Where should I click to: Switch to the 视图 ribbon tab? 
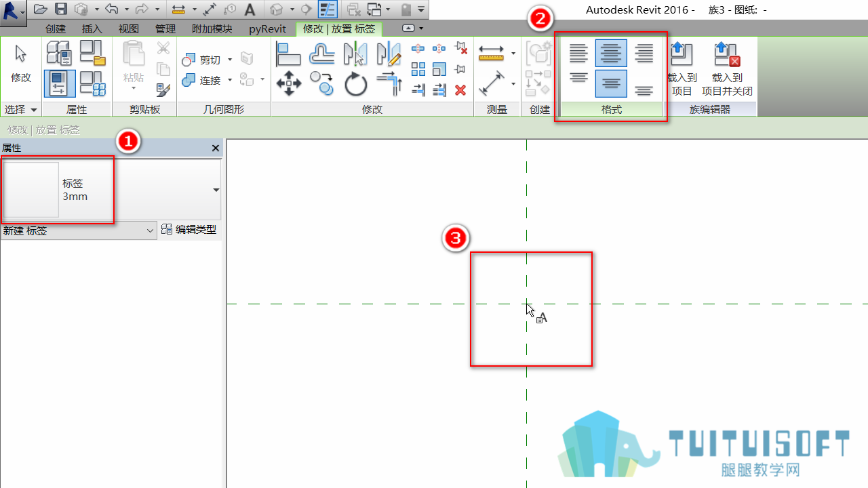[x=129, y=29]
